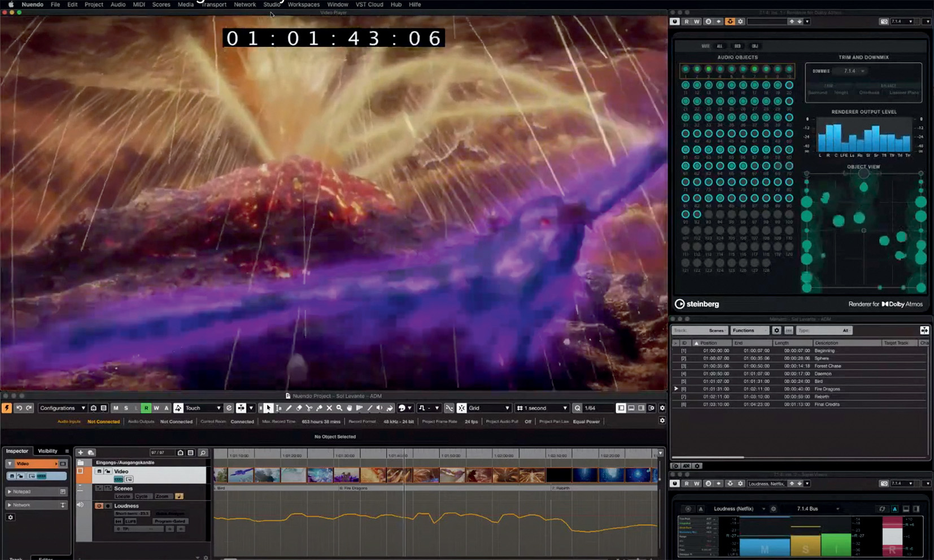The image size is (934, 560).
Task: Select the Fire Dragons marker row
Action: 827,389
